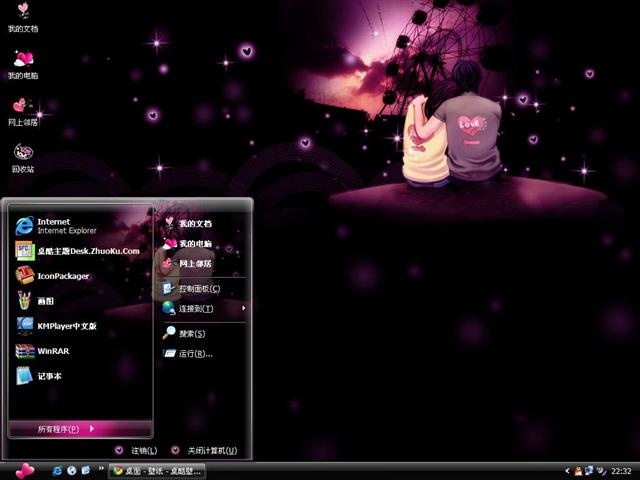Click 关闭计算机(U) shutdown button

click(204, 451)
